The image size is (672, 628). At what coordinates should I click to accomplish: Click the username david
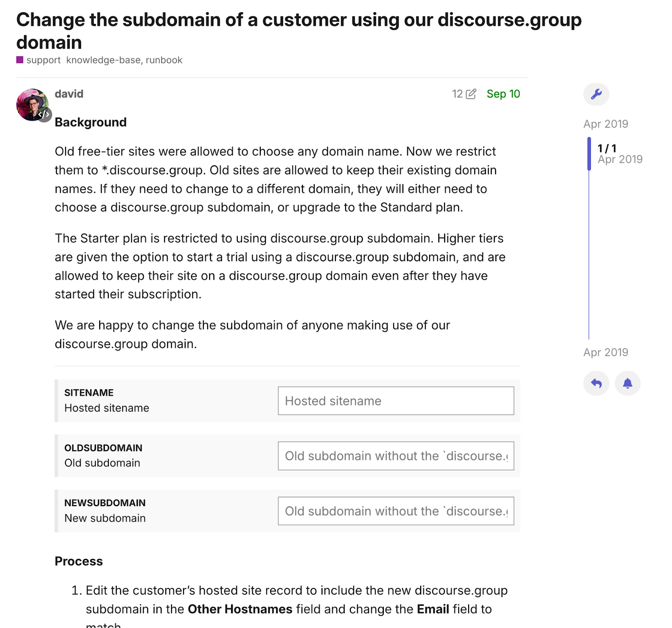pyautogui.click(x=68, y=94)
